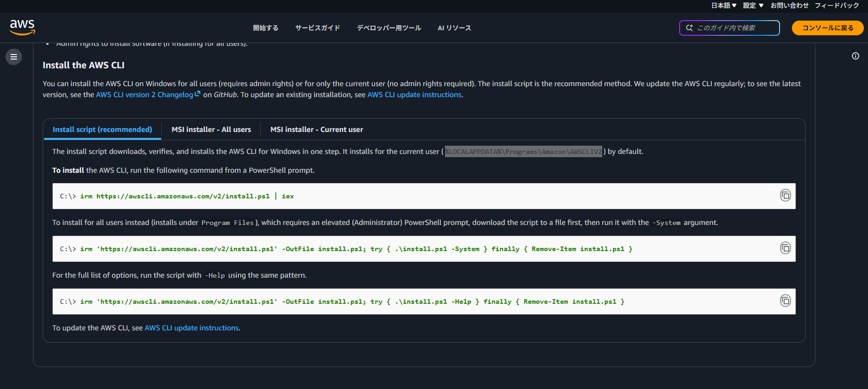Open AWS CLI update instructions link below code blocks
This screenshot has width=868, height=389.
[x=192, y=328]
